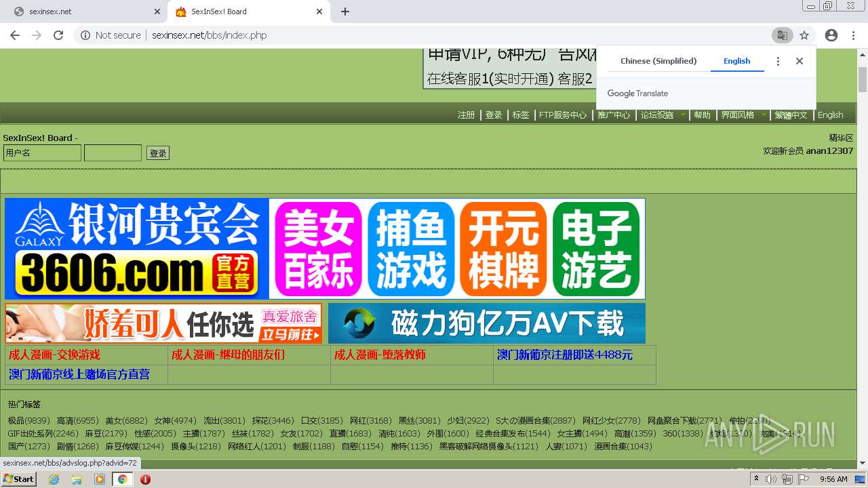Open the 精华区 link
This screenshot has height=488, width=868.
point(841,138)
